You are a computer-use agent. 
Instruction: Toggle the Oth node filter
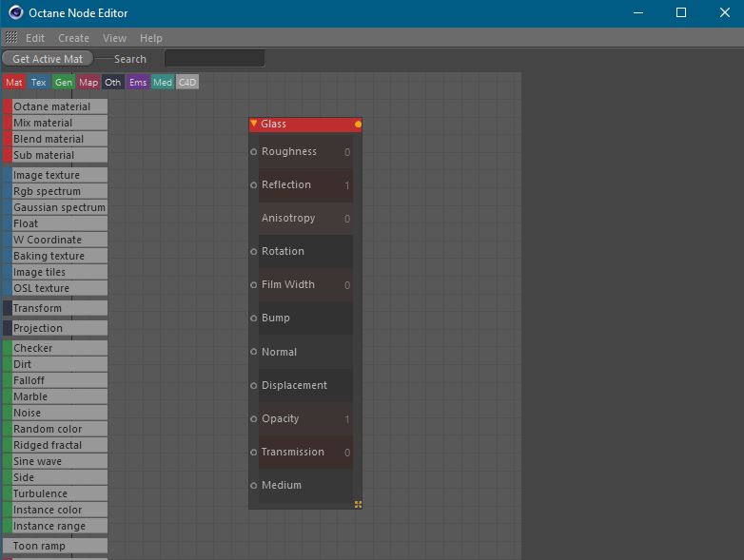click(x=113, y=83)
